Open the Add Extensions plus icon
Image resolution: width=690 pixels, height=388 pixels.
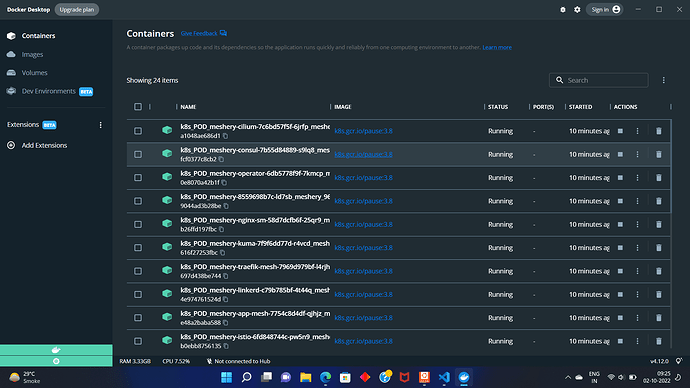[11, 145]
